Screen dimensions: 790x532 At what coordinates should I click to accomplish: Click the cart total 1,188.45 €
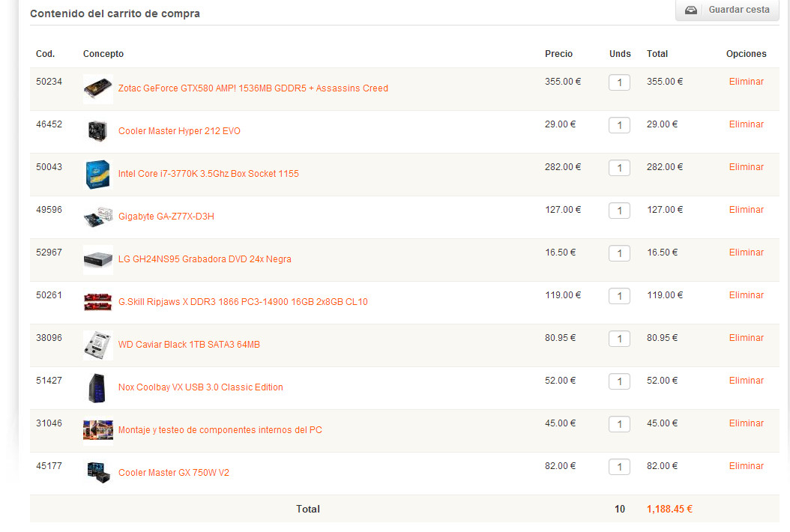pyautogui.click(x=669, y=510)
